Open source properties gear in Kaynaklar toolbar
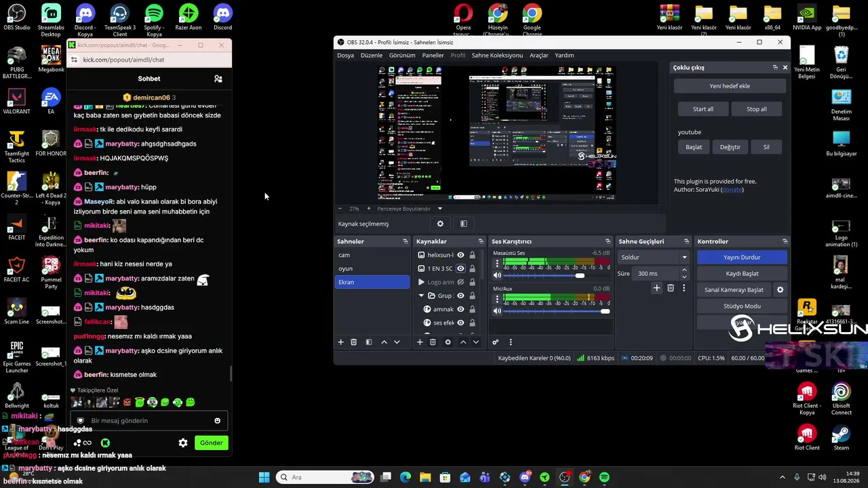 [x=448, y=342]
